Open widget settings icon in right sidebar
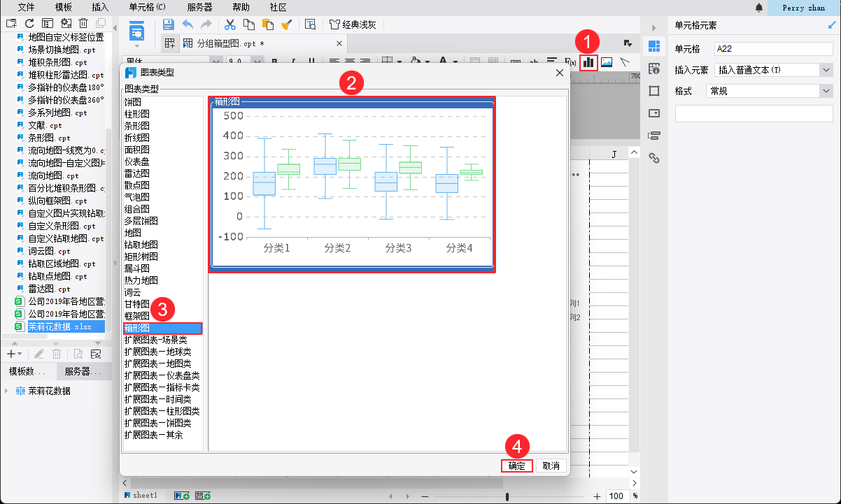 (x=654, y=113)
